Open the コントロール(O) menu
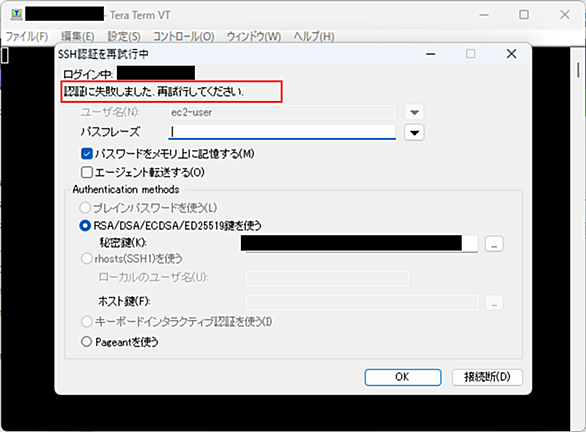Screen dimensions: 586x432 pyautogui.click(x=184, y=36)
